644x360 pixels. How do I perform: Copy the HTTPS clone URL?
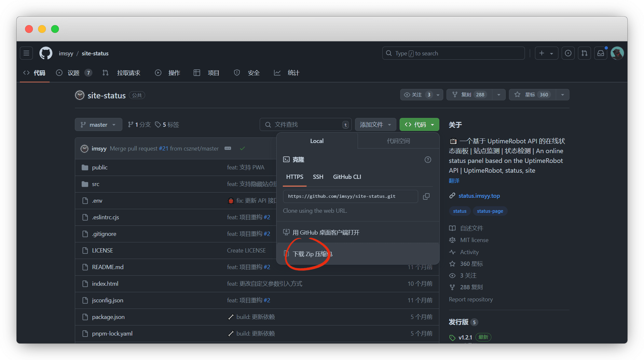(x=426, y=196)
